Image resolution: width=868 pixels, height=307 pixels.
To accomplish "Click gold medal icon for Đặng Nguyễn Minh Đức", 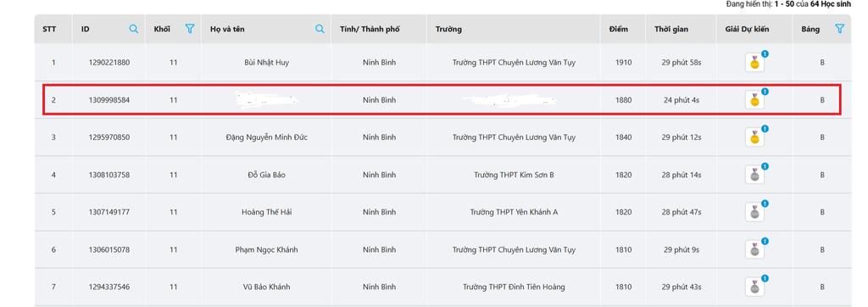I will pos(754,138).
